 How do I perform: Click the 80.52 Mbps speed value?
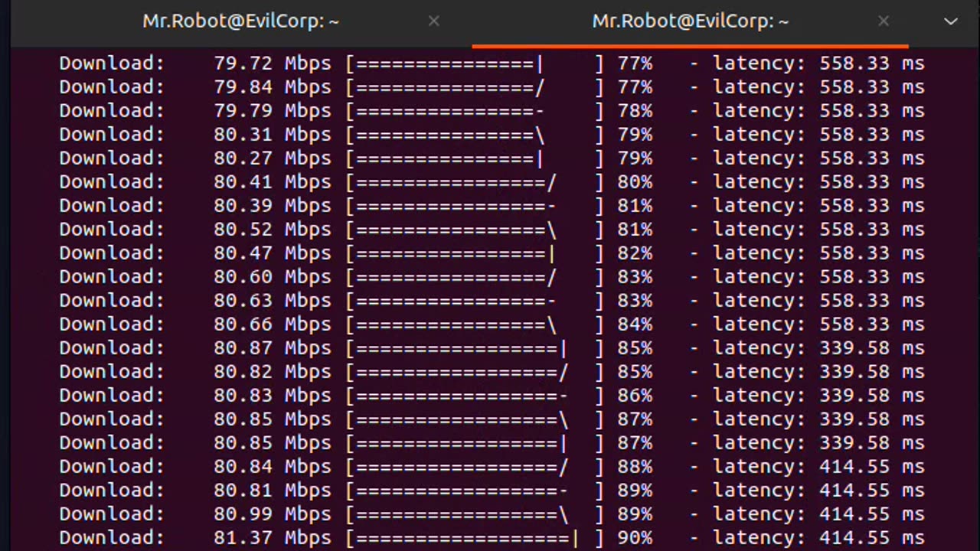(273, 230)
